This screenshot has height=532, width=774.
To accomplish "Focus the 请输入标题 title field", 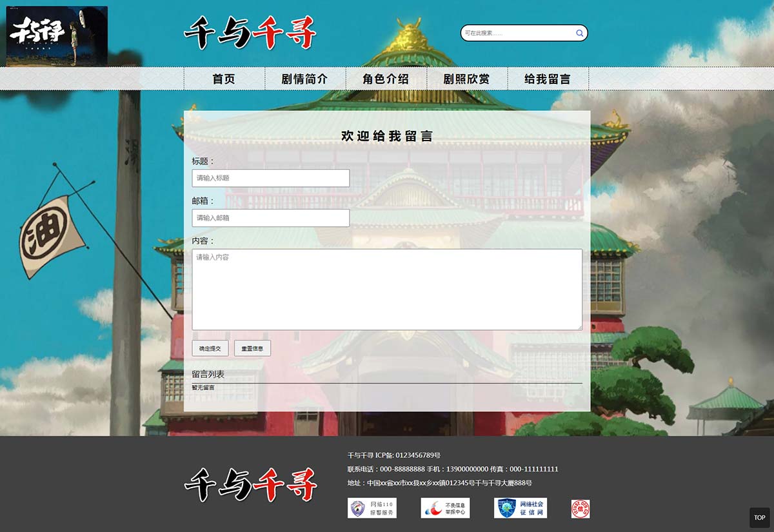I will click(271, 178).
